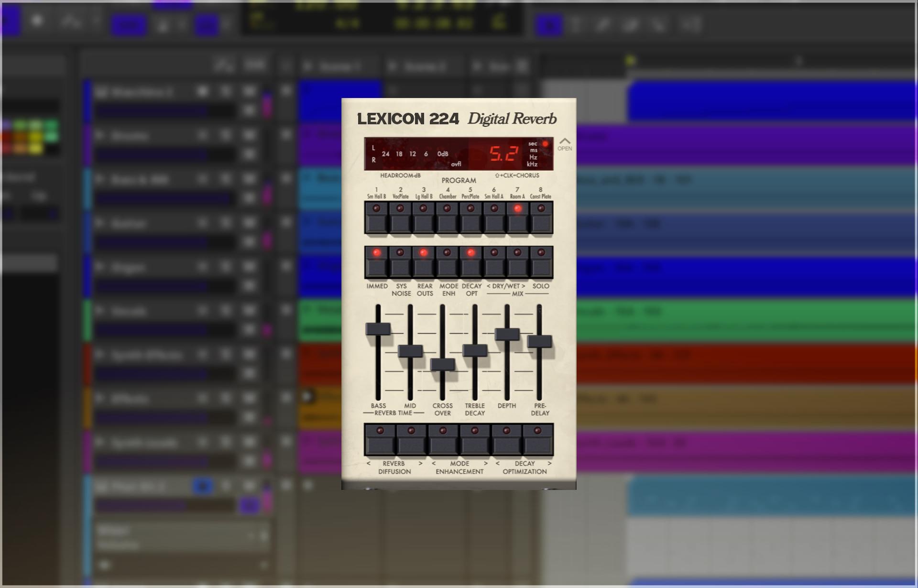The width and height of the screenshot is (918, 588).
Task: Click the PRE-DELAY fader
Action: click(539, 341)
